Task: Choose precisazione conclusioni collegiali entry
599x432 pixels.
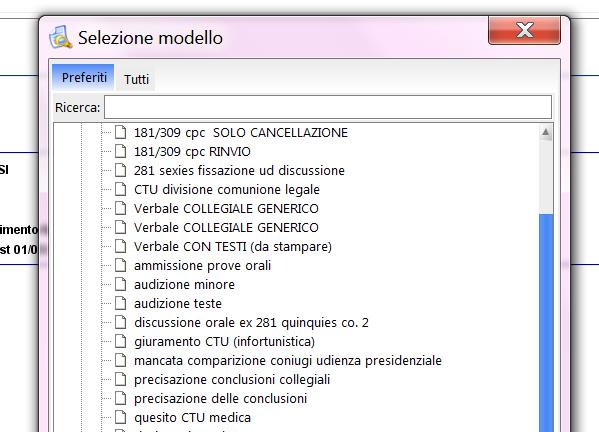Action: [232, 379]
